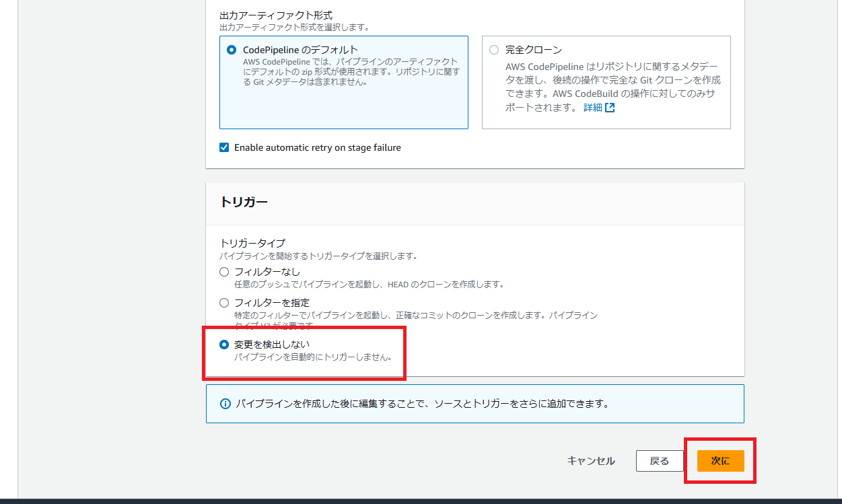Click the Enable automatic retry label text
The width and height of the screenshot is (842, 504).
coord(316,147)
